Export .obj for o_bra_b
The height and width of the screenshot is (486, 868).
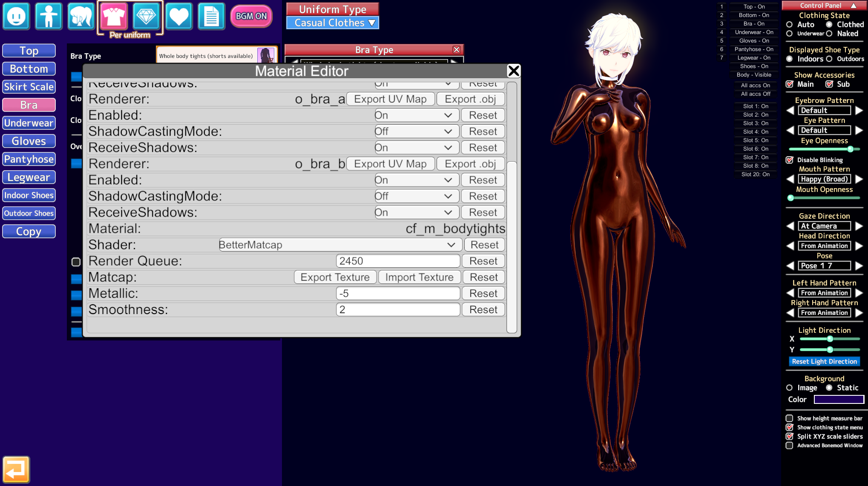[471, 164]
